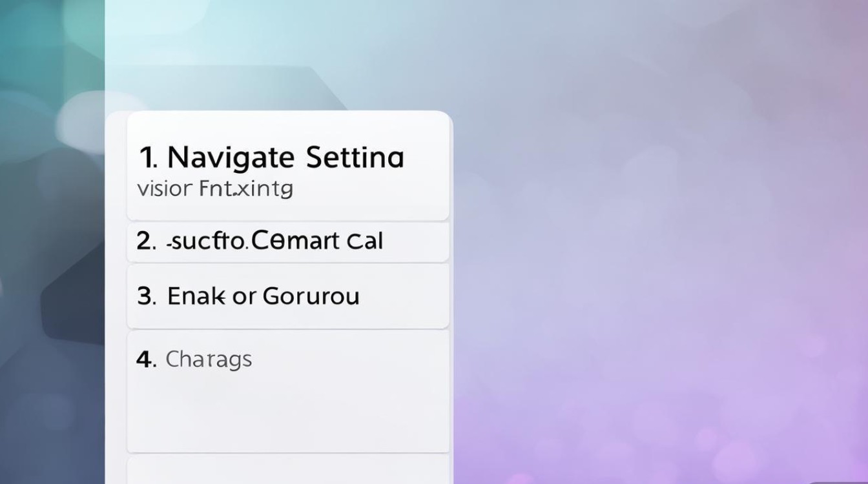868x484 pixels.
Task: Select the "Charags" list entry
Action: pos(209,359)
